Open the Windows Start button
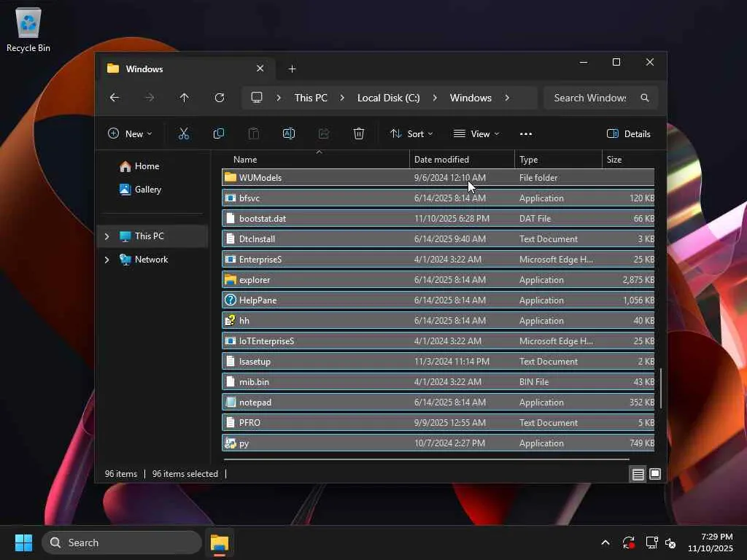Image resolution: width=747 pixels, height=560 pixels. click(23, 542)
